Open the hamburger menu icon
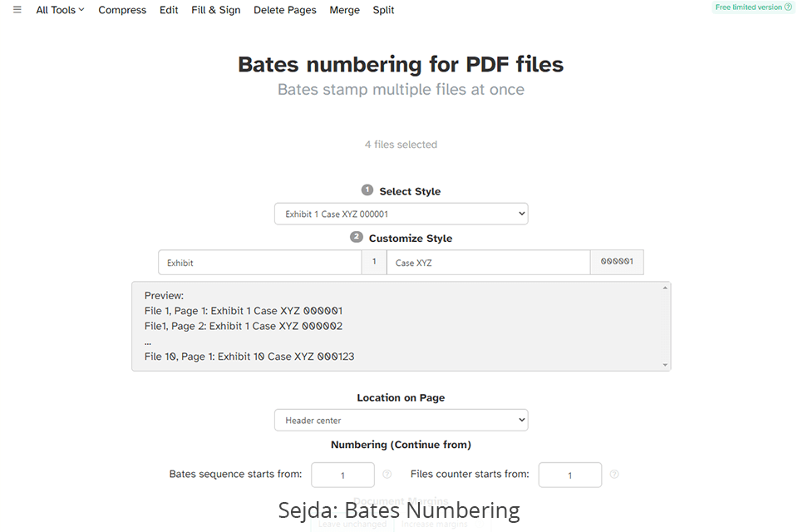The height and width of the screenshot is (532, 798). coord(17,10)
